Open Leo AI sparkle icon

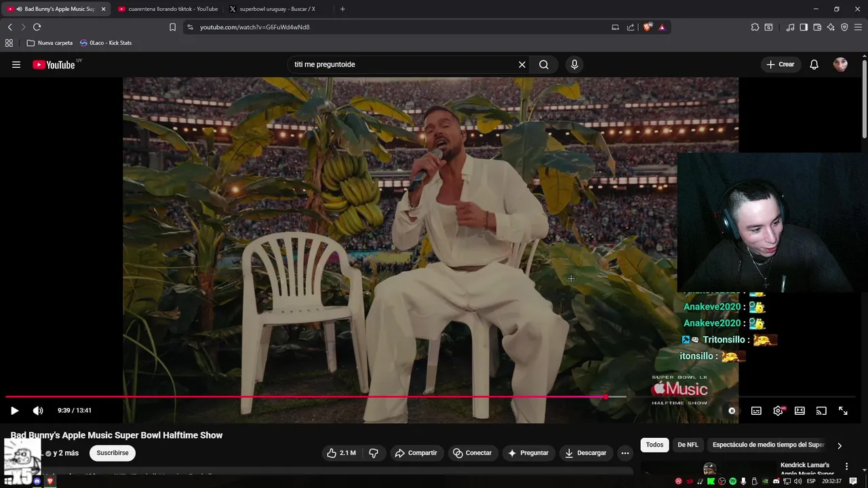(831, 27)
